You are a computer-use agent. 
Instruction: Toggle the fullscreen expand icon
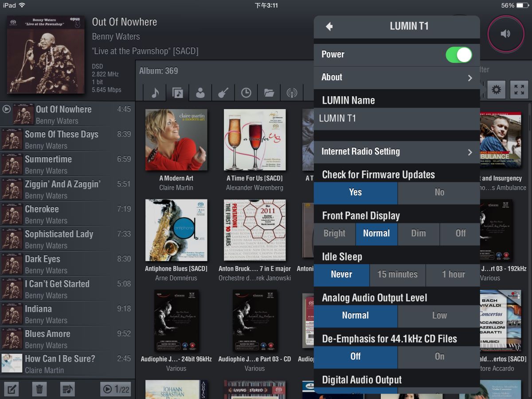point(519,90)
